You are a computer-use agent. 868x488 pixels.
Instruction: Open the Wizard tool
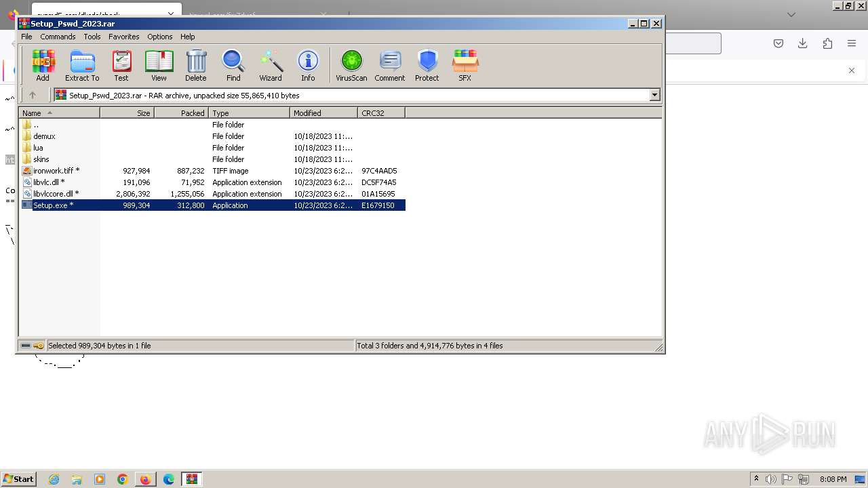click(271, 66)
